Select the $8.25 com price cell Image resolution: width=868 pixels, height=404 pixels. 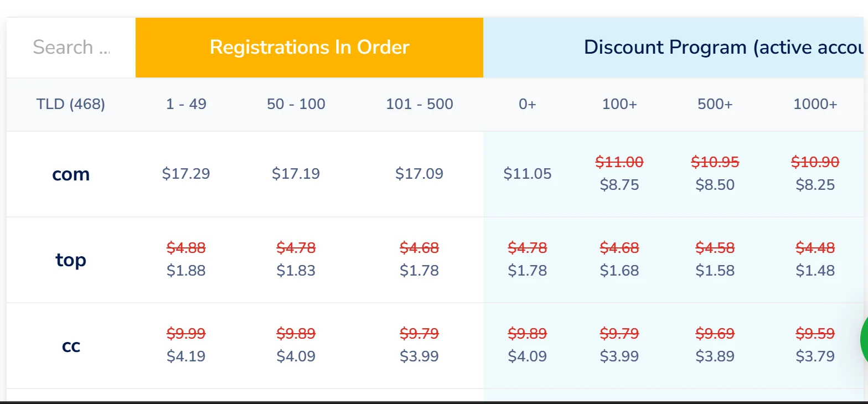(x=815, y=185)
